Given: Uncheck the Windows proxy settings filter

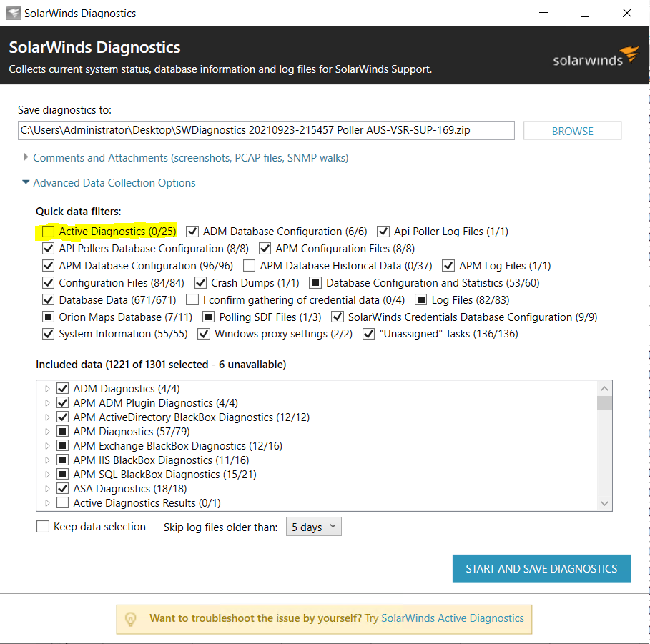Looking at the screenshot, I should tap(204, 334).
